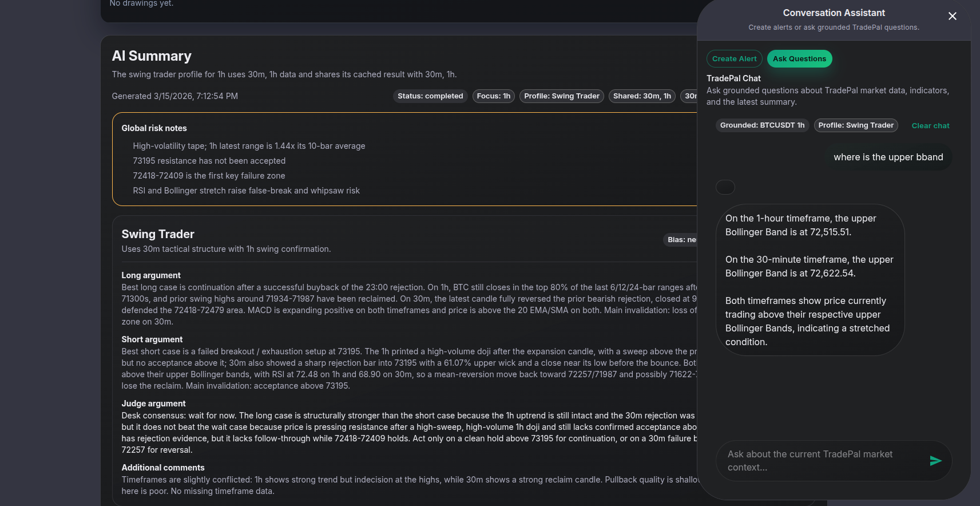The width and height of the screenshot is (980, 506).
Task: Click the AI Summary heading
Action: (x=152, y=56)
